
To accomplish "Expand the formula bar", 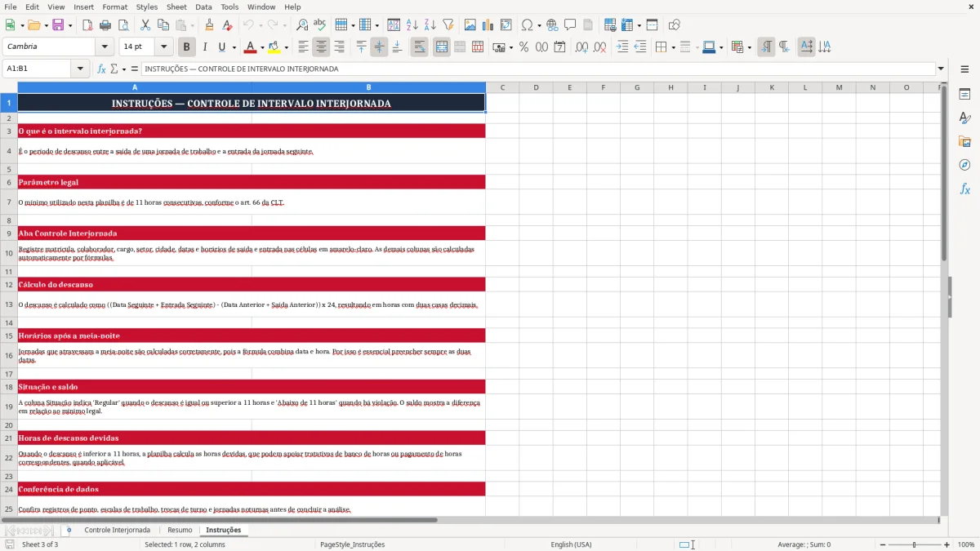I will (x=941, y=69).
